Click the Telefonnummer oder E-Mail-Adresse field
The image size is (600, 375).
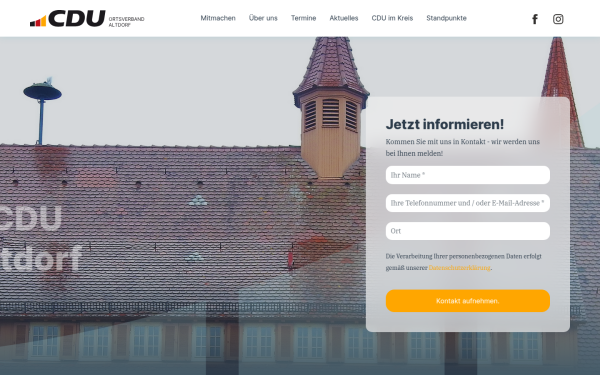coord(468,203)
